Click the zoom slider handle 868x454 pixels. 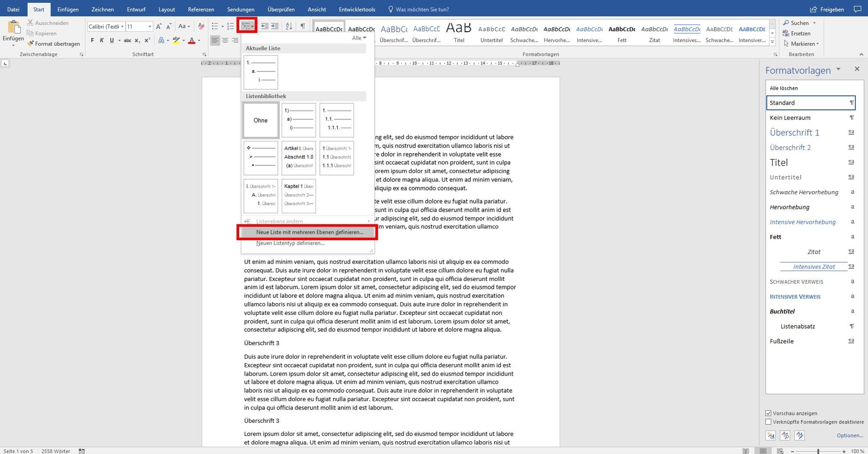818,451
